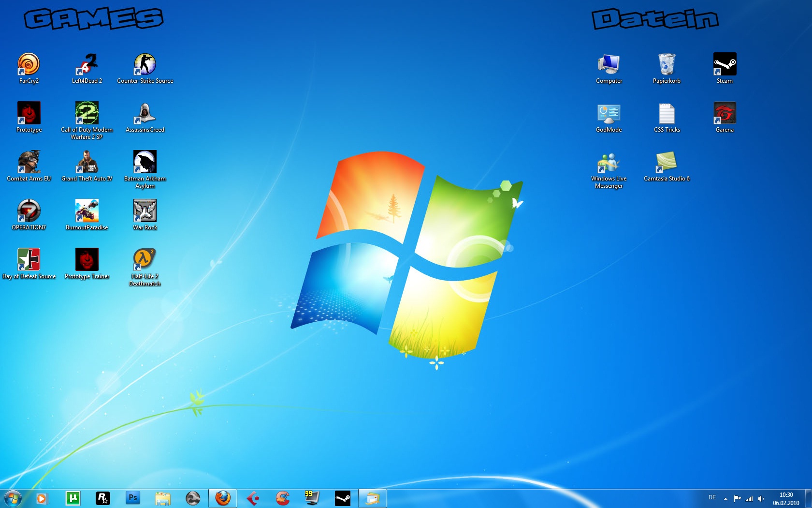The width and height of the screenshot is (812, 508).
Task: Click the red Cubase taskbar icon
Action: pos(253,498)
